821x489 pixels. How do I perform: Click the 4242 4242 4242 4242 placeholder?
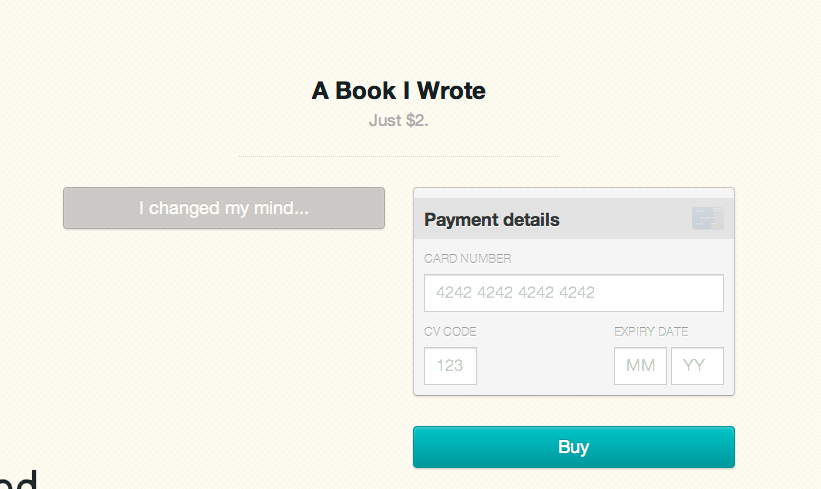(516, 293)
